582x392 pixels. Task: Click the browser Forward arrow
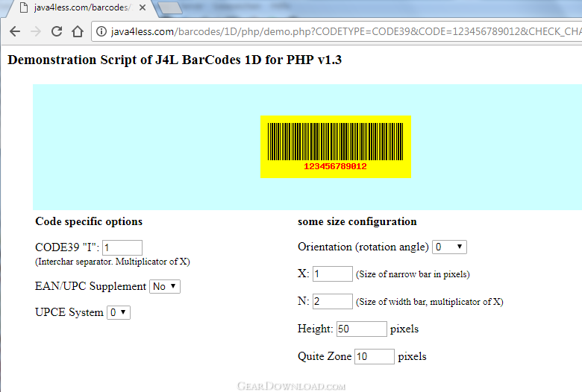point(36,31)
